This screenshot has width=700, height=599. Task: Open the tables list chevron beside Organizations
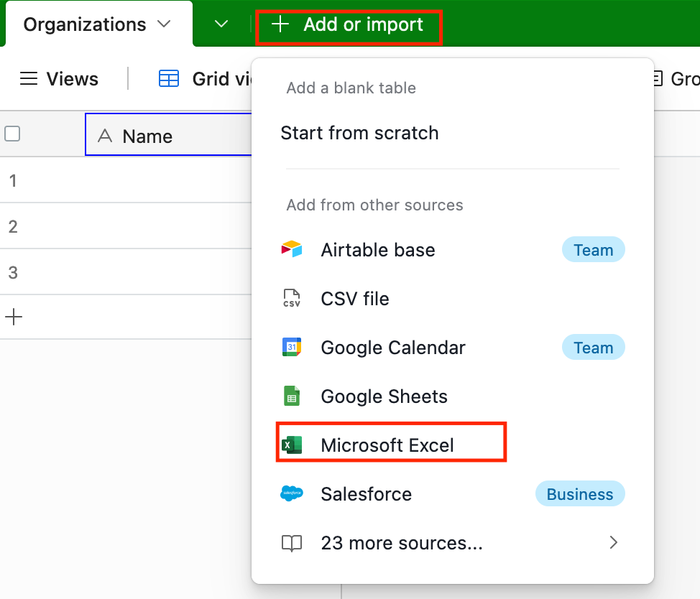[x=221, y=24]
